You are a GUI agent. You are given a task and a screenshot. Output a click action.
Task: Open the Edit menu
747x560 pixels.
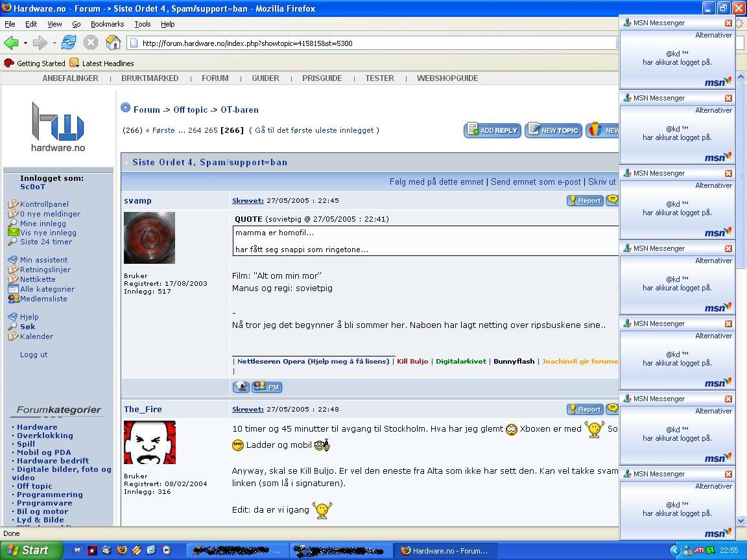(x=31, y=24)
